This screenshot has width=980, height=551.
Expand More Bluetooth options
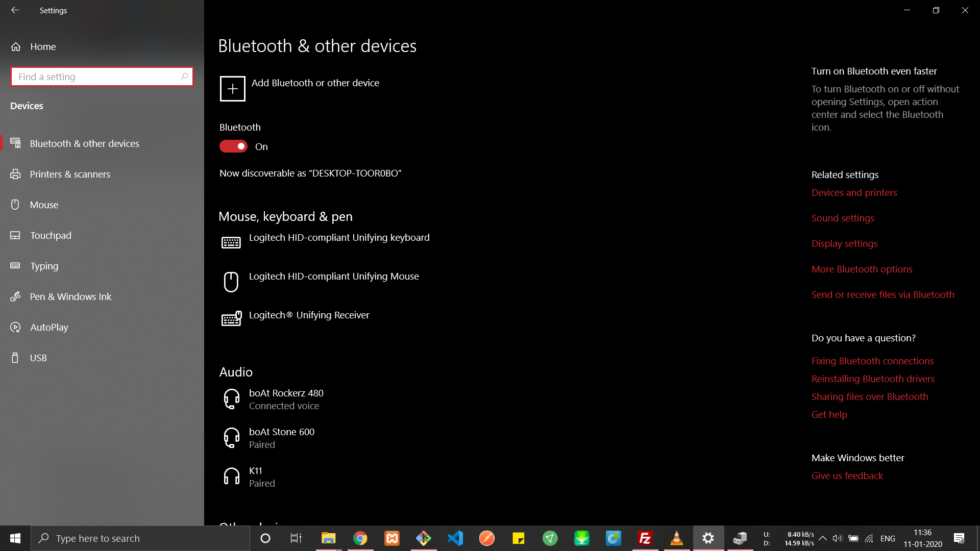pyautogui.click(x=863, y=268)
